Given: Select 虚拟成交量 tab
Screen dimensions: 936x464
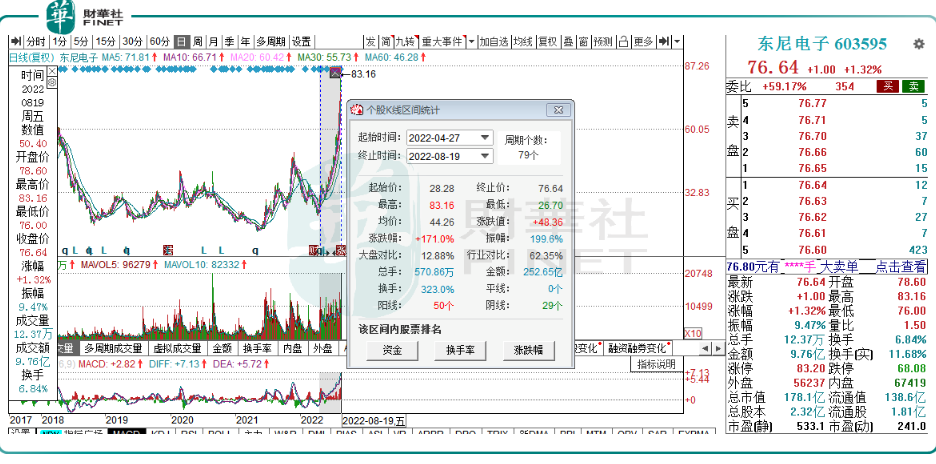Looking at the screenshot, I should tap(177, 348).
